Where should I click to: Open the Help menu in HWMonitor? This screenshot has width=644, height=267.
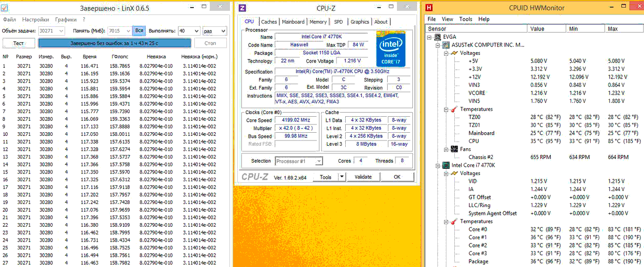tap(484, 19)
